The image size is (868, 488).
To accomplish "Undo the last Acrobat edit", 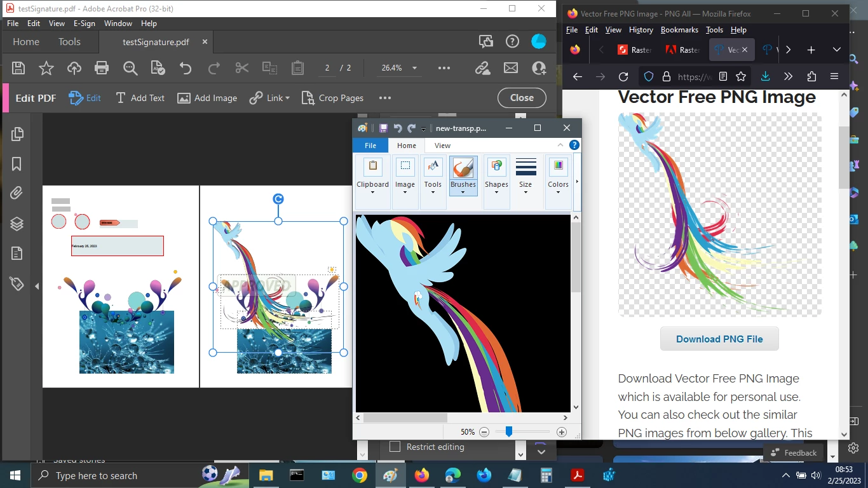I will [186, 68].
